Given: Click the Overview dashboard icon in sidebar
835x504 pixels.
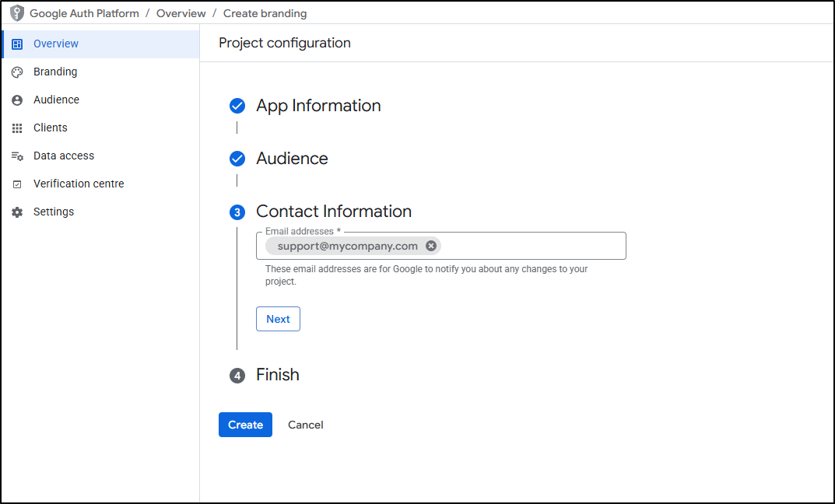Looking at the screenshot, I should click(17, 44).
